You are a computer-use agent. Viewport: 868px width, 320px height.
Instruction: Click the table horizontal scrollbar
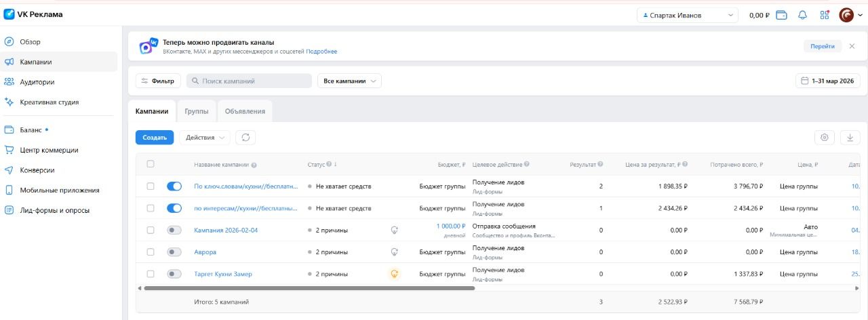[x=309, y=288]
